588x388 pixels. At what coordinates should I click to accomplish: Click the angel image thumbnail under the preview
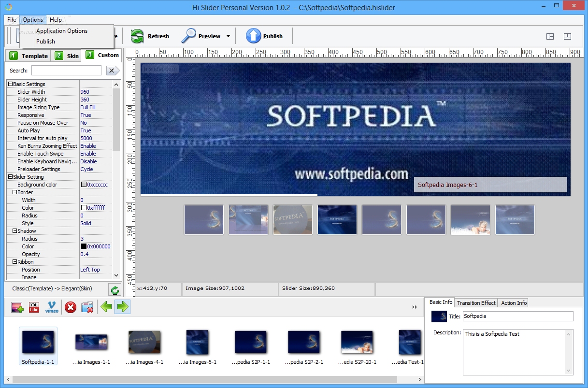pyautogui.click(x=471, y=220)
